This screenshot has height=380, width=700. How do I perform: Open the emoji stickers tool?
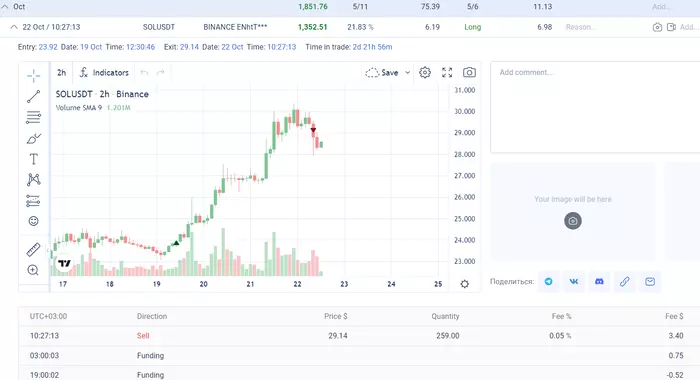point(33,221)
